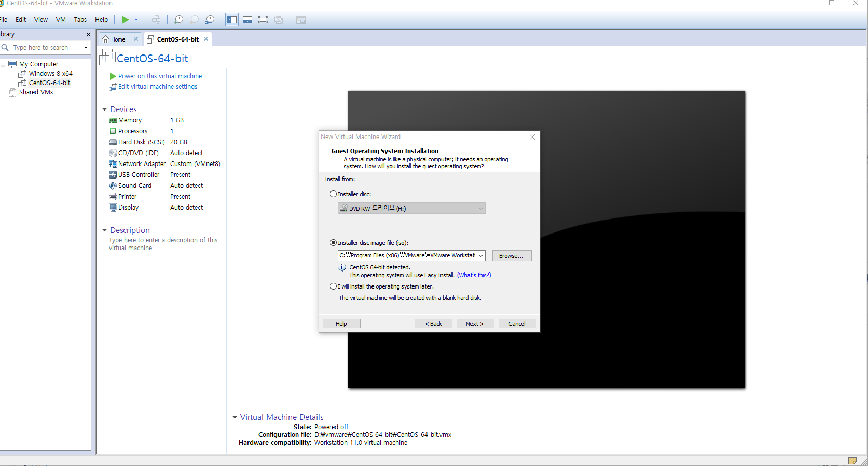
Task: Open the Help menu
Action: [x=101, y=20]
